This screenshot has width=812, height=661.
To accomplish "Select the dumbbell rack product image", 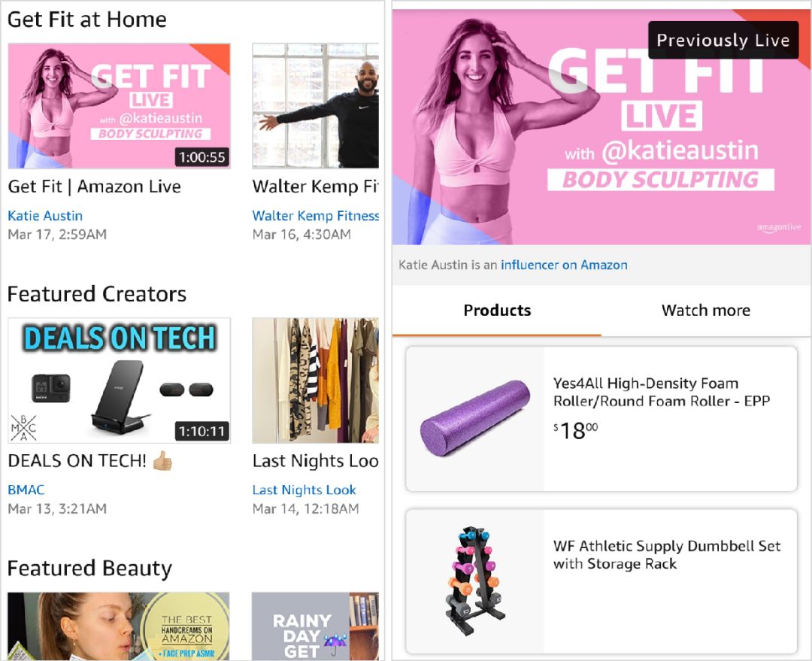I will pos(475,582).
